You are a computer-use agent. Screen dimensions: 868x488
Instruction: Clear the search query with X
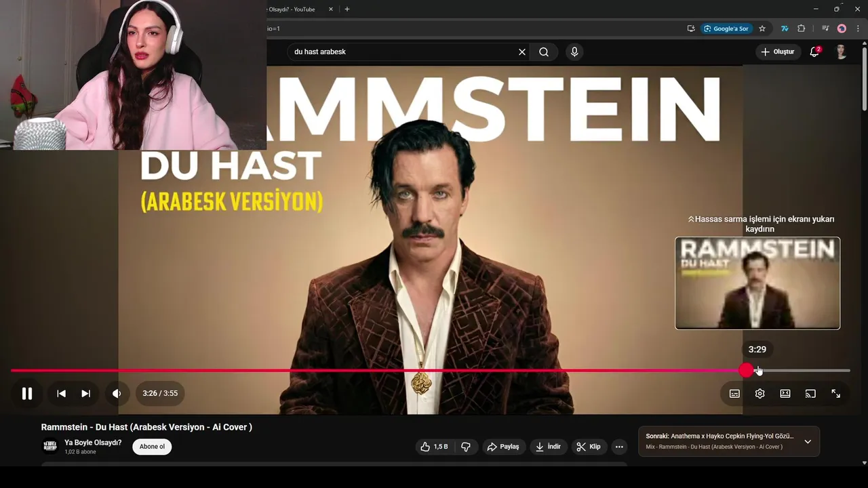(522, 52)
